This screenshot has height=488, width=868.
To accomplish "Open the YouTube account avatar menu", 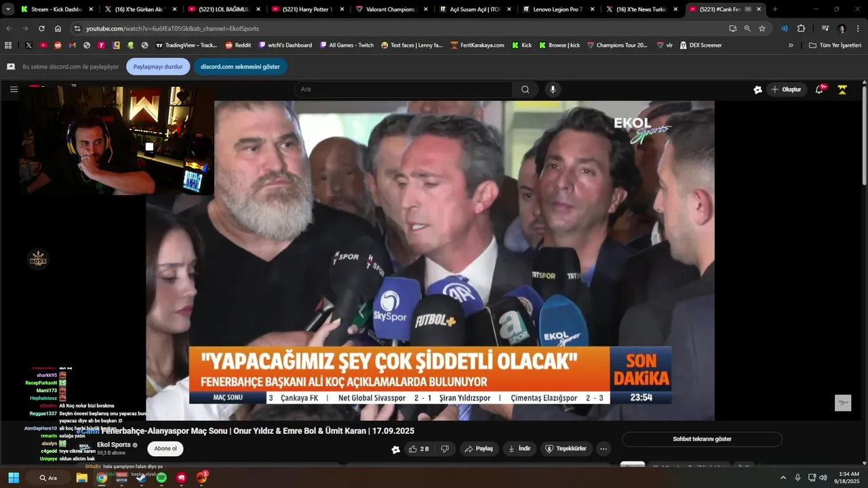I will [842, 89].
